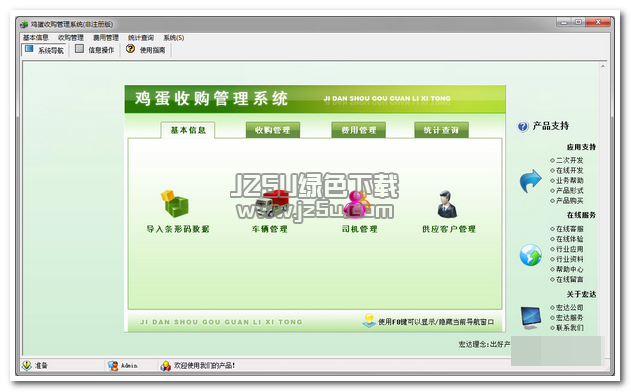
Task: Select the 基本信息 navigation tab
Action: [x=188, y=130]
